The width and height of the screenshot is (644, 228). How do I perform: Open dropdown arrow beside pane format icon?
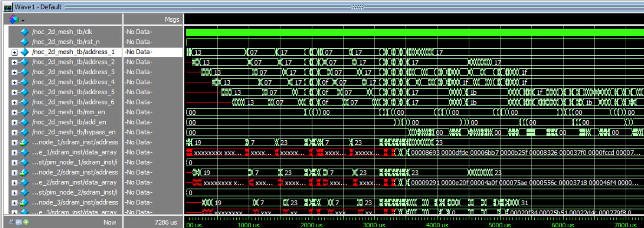click(23, 20)
